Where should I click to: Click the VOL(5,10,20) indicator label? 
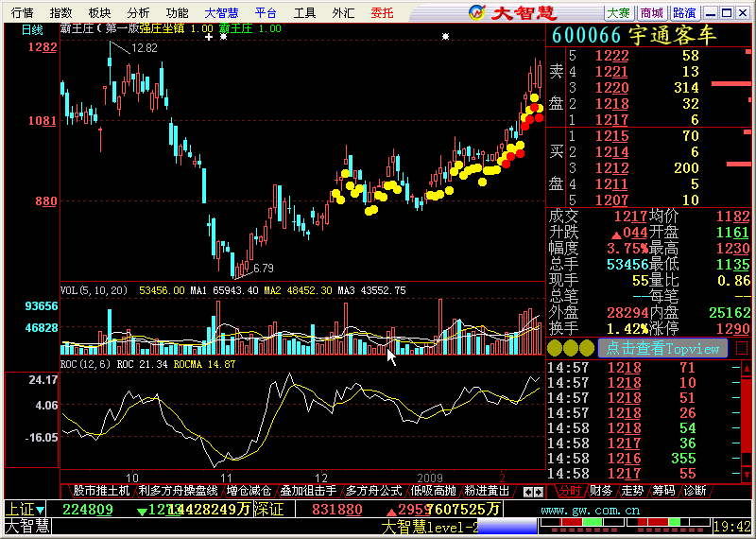click(x=94, y=290)
